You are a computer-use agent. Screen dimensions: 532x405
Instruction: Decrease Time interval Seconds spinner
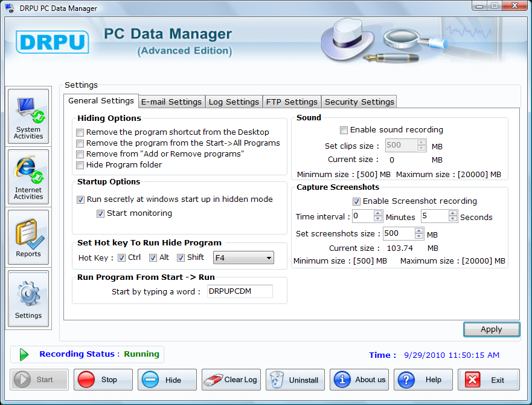point(453,219)
